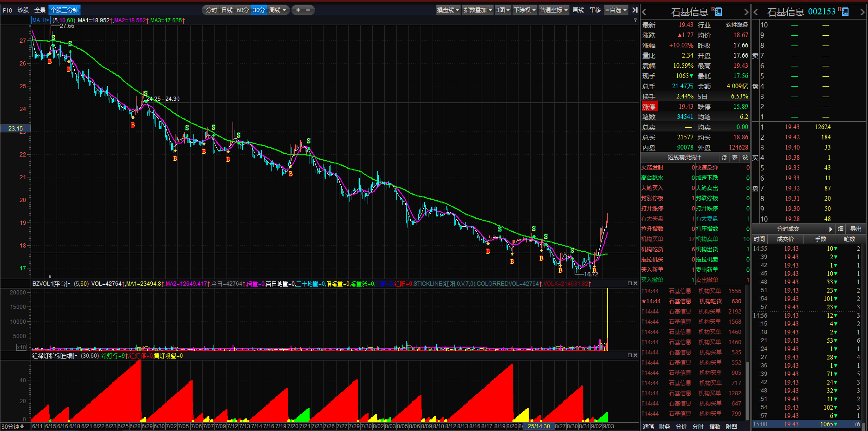Go to previous stock in the quote panel
Viewport: 868px width, 431px height.
[644, 12]
